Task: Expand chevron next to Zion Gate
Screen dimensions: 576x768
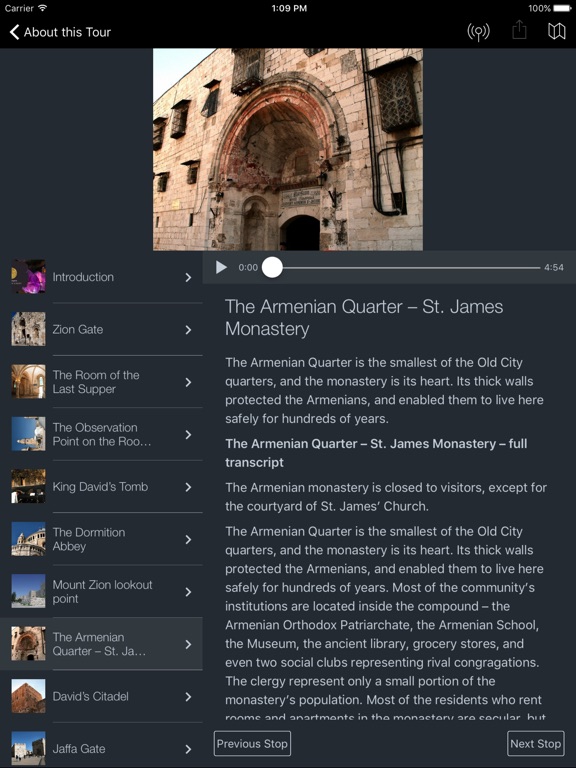Action: tap(189, 330)
